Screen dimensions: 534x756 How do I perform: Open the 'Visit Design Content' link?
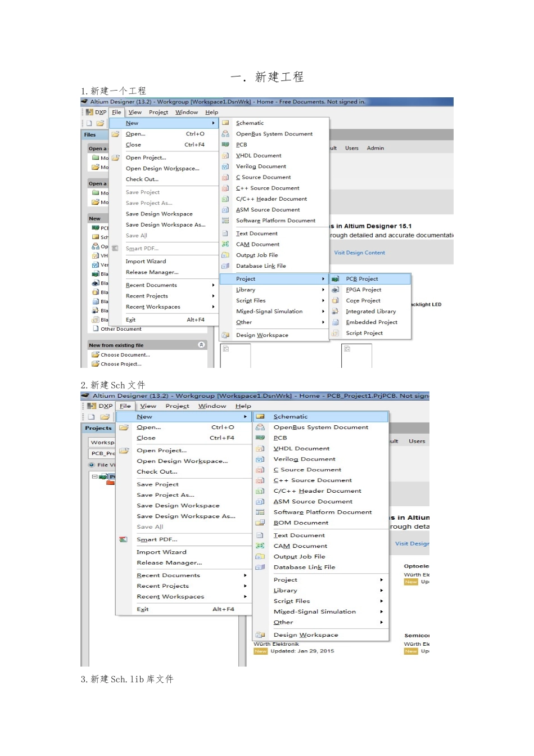coord(360,253)
